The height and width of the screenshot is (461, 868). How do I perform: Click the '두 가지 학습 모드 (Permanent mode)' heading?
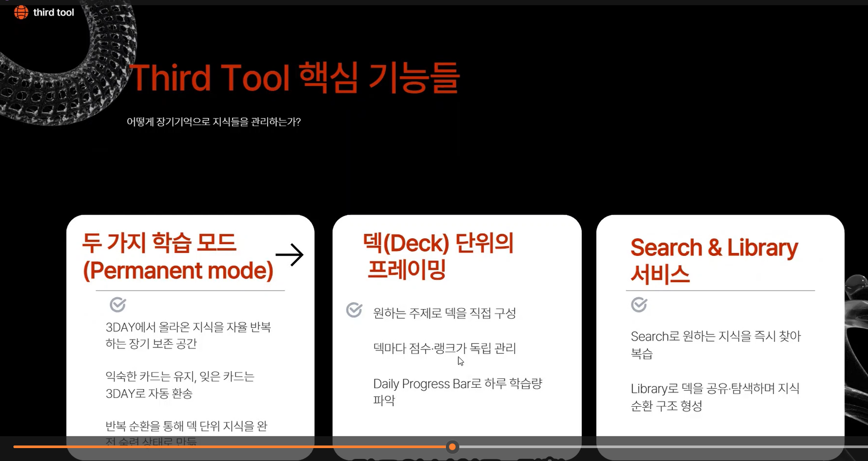pyautogui.click(x=178, y=257)
